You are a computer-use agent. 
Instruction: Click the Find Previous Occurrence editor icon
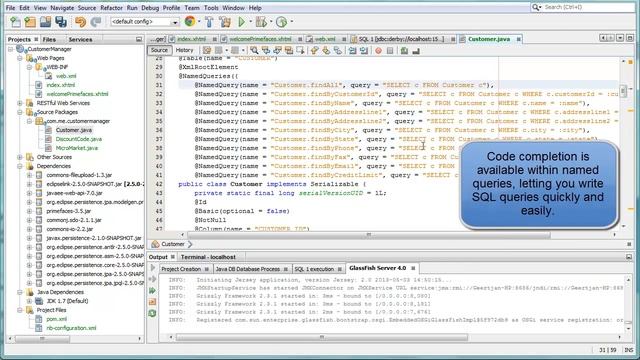[266, 51]
